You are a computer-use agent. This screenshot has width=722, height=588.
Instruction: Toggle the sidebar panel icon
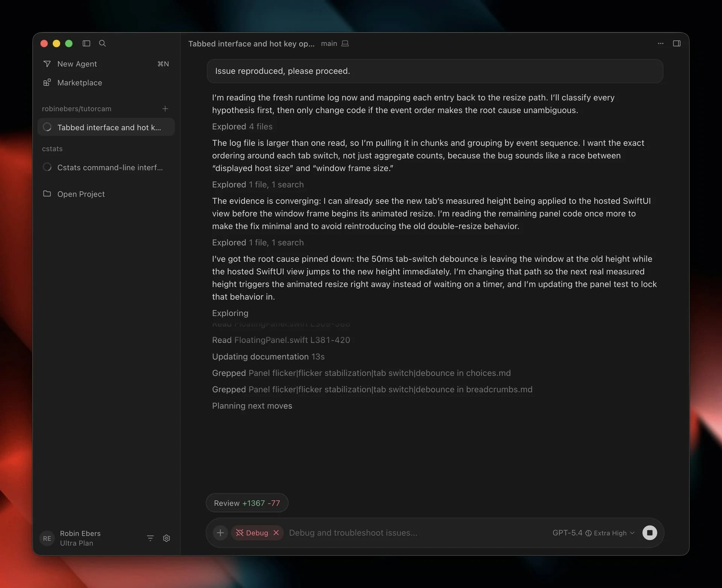pos(86,44)
